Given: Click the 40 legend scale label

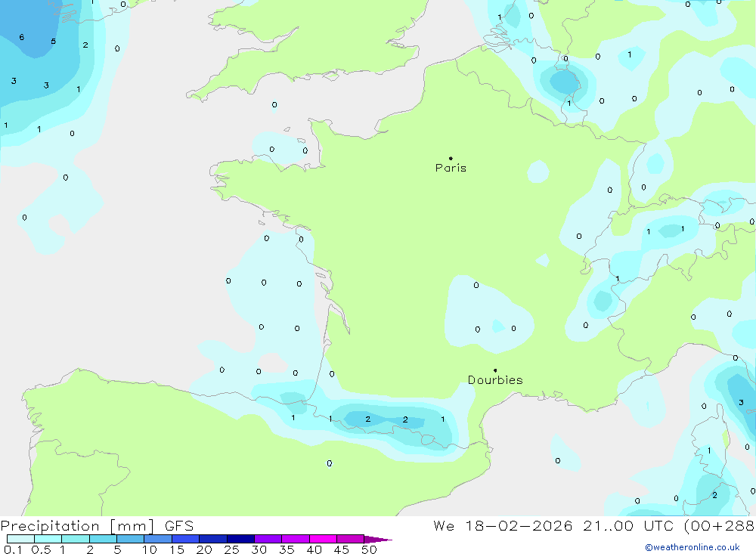Looking at the screenshot, I should coord(314,549).
